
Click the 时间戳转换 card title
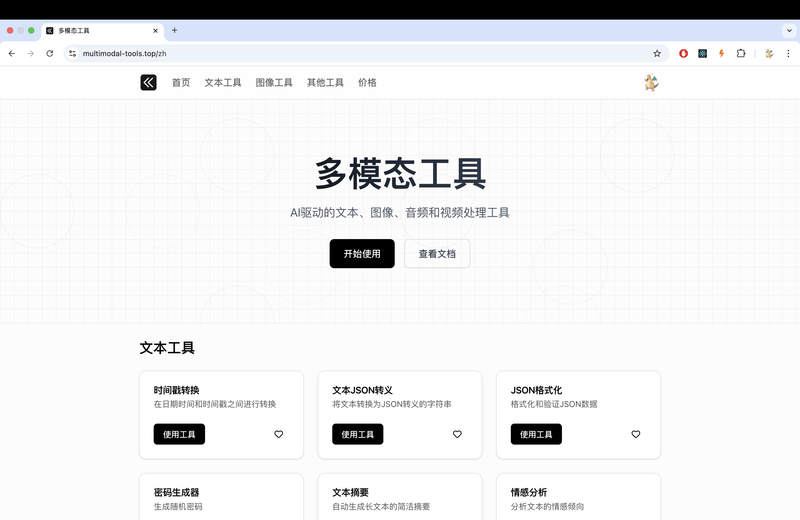pos(177,390)
